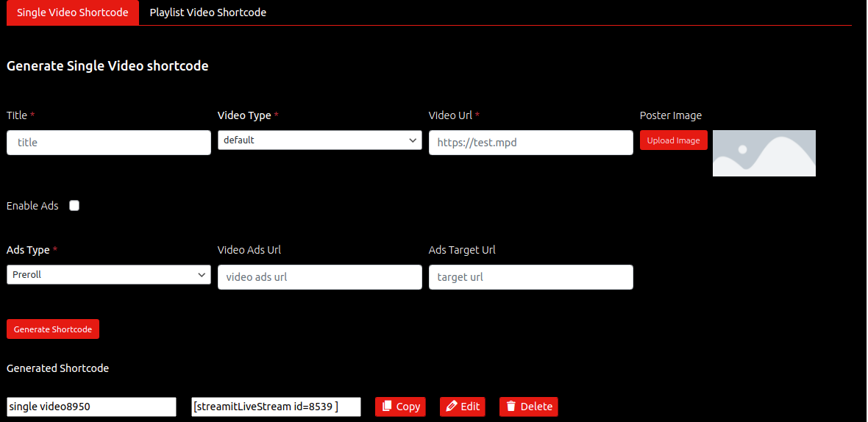Focus the Ads Target Url field
Viewport: 868px width, 422px height.
pos(531,277)
